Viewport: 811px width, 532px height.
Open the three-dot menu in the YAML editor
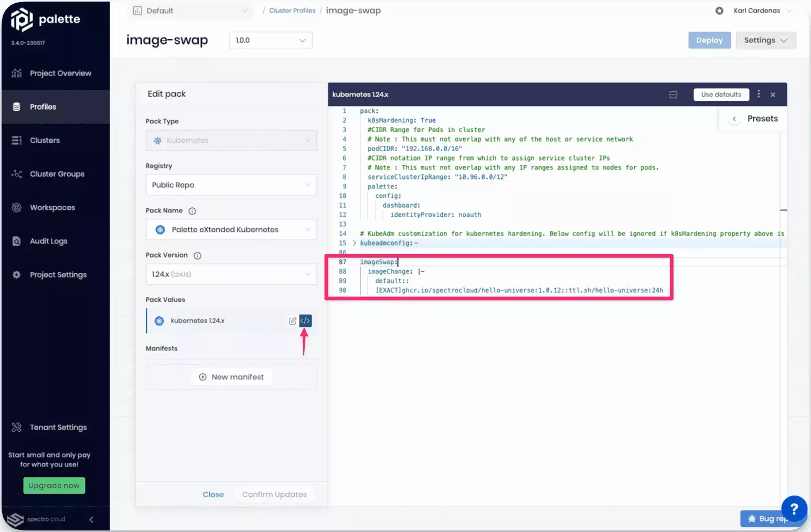coord(759,94)
